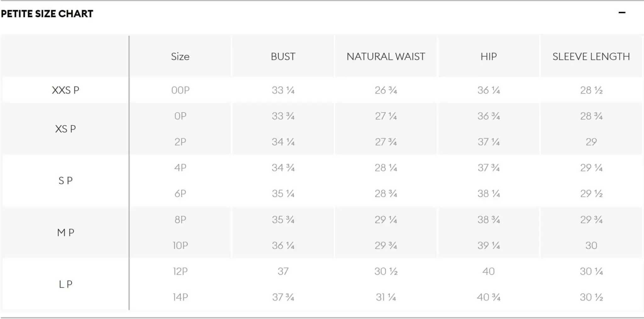
Task: Select the XS P row label
Action: [x=65, y=129]
